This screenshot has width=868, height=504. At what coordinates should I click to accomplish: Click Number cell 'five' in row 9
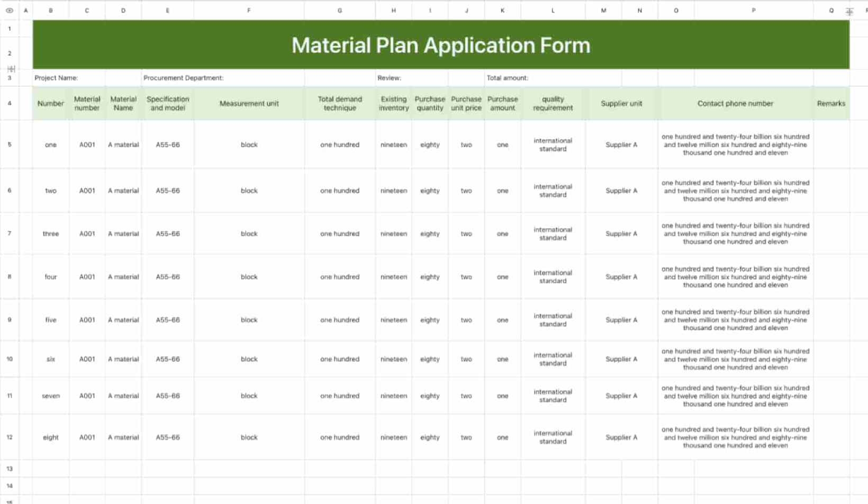[51, 320]
